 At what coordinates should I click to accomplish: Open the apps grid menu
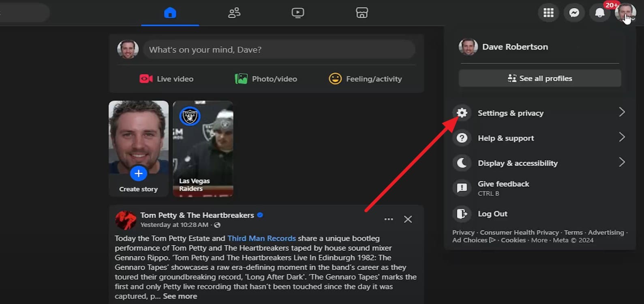[548, 13]
